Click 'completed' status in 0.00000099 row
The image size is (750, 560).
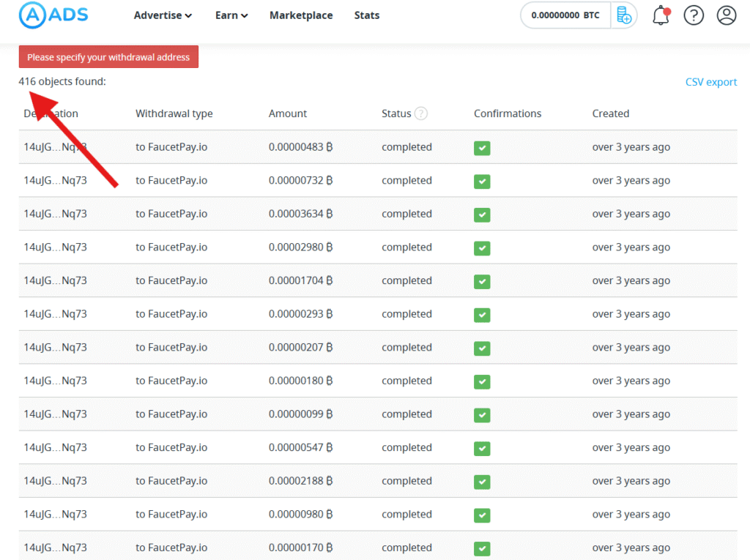pos(406,414)
